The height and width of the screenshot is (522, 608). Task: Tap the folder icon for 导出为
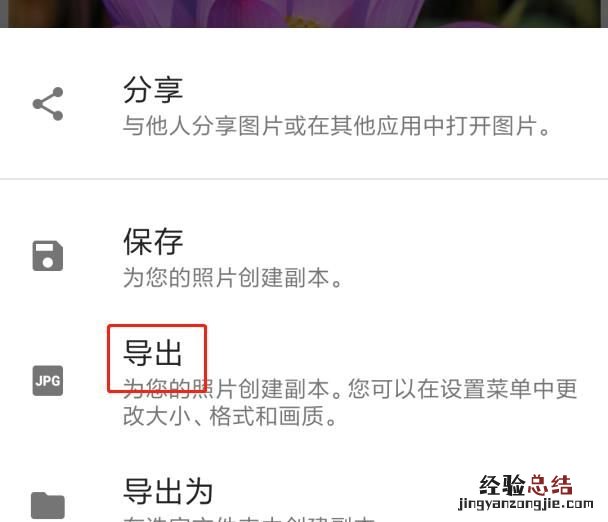point(48,505)
